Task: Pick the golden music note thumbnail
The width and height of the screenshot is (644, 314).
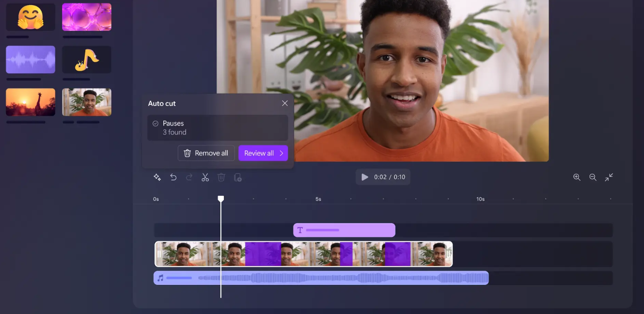Action: click(87, 60)
